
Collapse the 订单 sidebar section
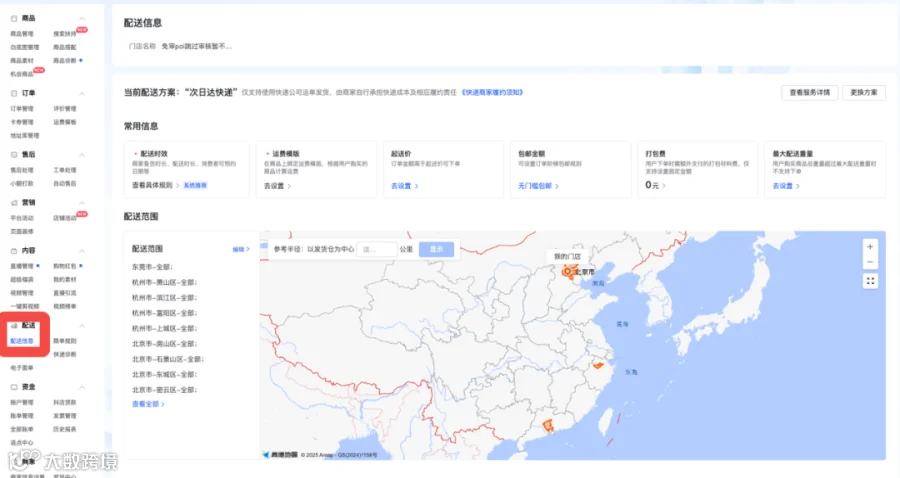[x=82, y=94]
